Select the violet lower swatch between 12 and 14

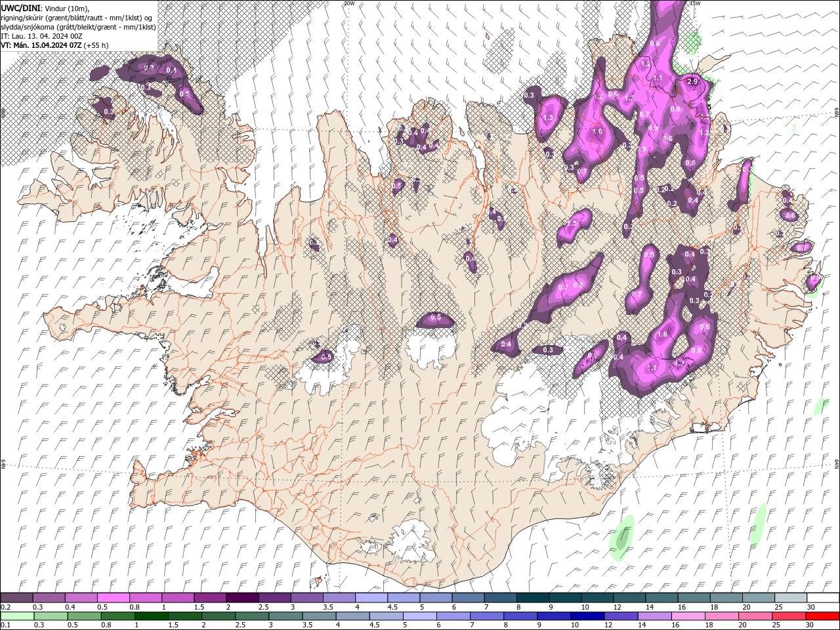point(620,616)
